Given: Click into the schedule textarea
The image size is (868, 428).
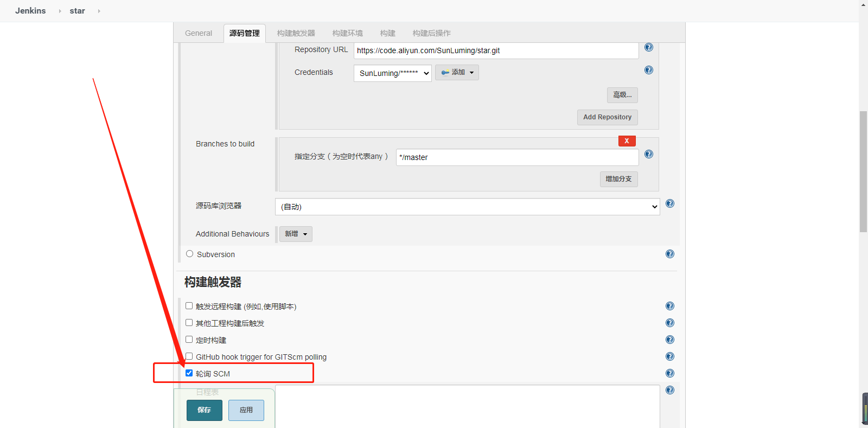Looking at the screenshot, I should (468, 406).
